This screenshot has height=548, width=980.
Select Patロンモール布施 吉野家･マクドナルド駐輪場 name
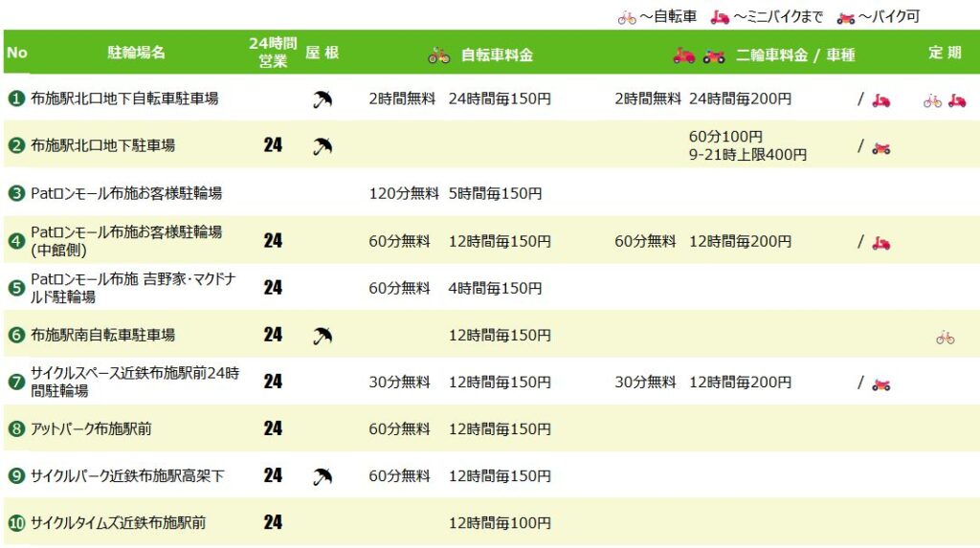point(133,288)
